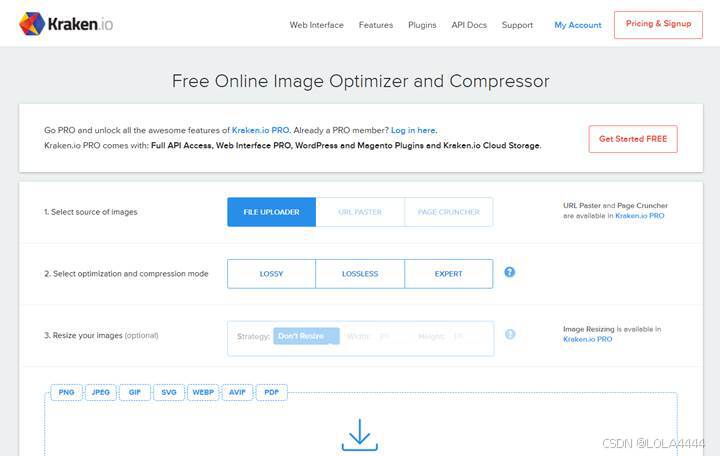
Task: Click '1. Select source of images' label
Action: (x=91, y=212)
